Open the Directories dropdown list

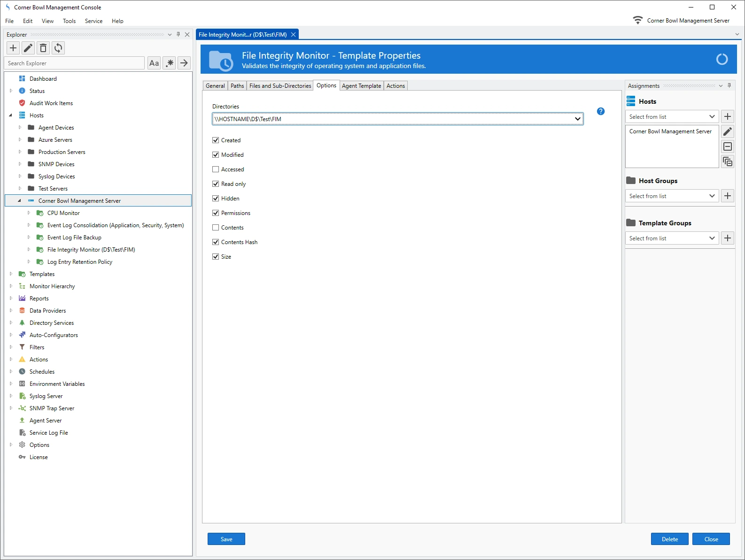(x=577, y=119)
